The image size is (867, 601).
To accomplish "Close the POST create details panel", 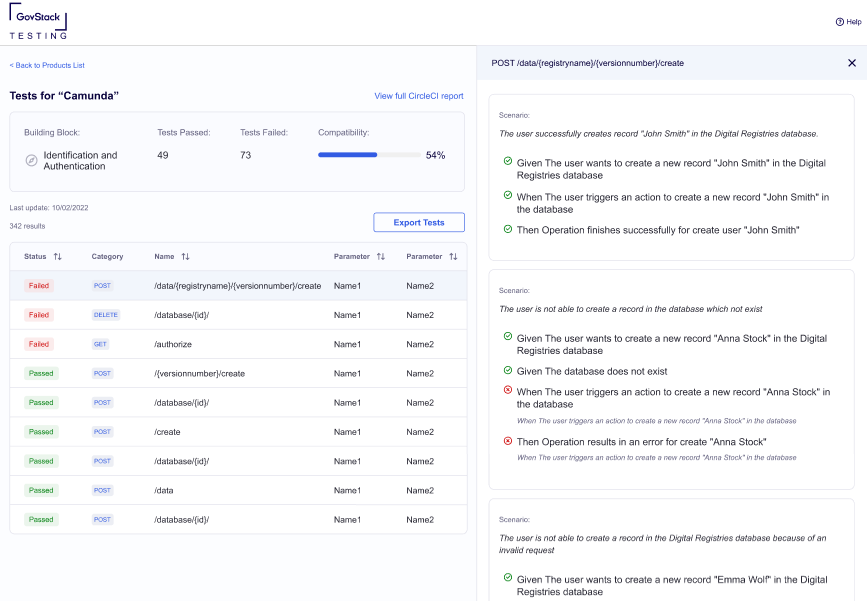I will click(x=852, y=63).
